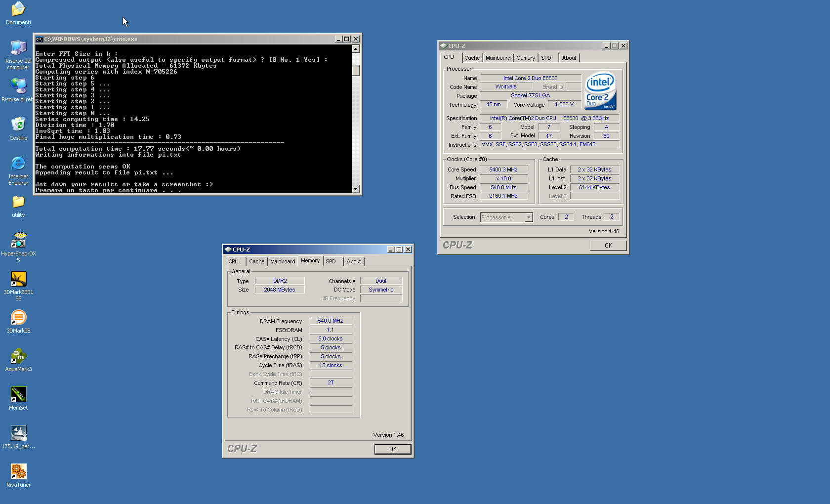Click the Socket 775 LGA package field
The height and width of the screenshot is (504, 830).
pyautogui.click(x=531, y=96)
